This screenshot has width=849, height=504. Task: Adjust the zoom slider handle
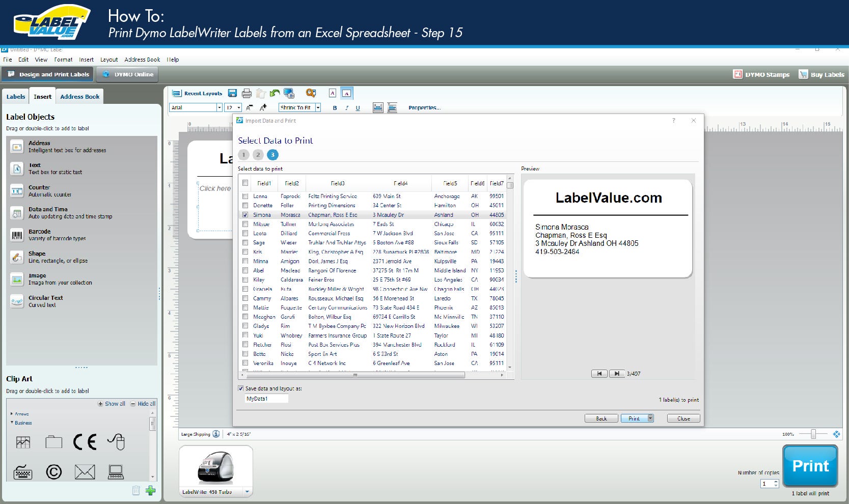point(813,434)
